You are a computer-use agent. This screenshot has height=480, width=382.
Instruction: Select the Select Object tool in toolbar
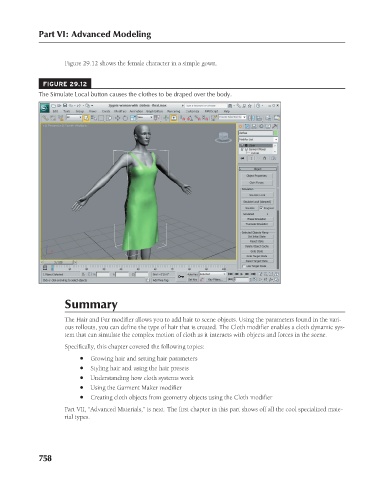(x=86, y=118)
